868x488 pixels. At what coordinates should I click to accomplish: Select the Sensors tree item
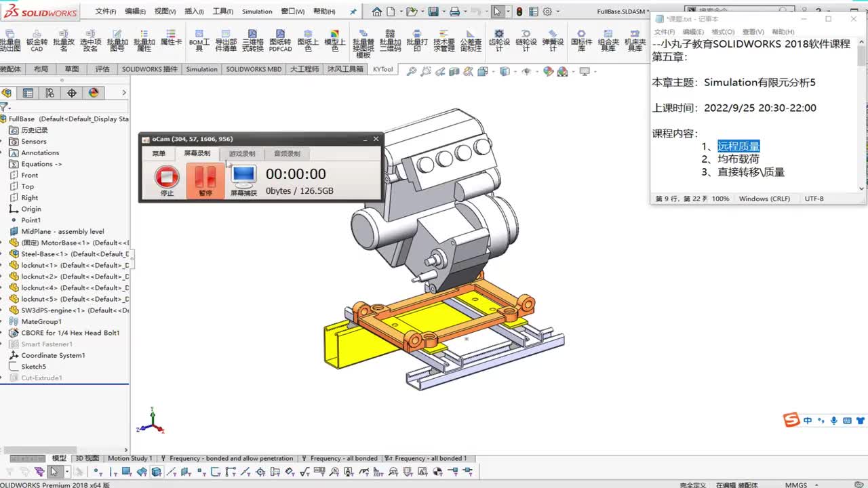click(34, 142)
